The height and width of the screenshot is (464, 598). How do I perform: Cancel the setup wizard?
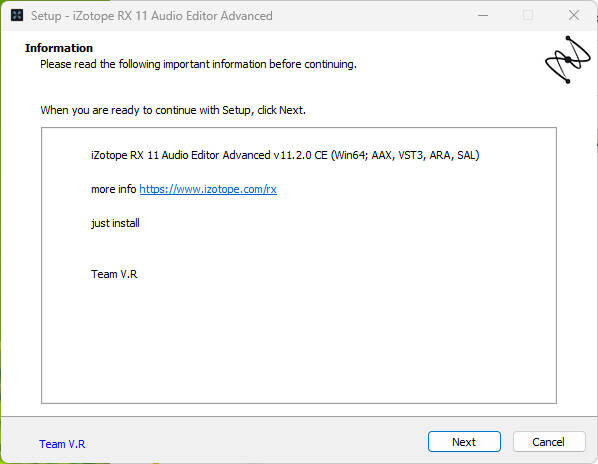(549, 442)
